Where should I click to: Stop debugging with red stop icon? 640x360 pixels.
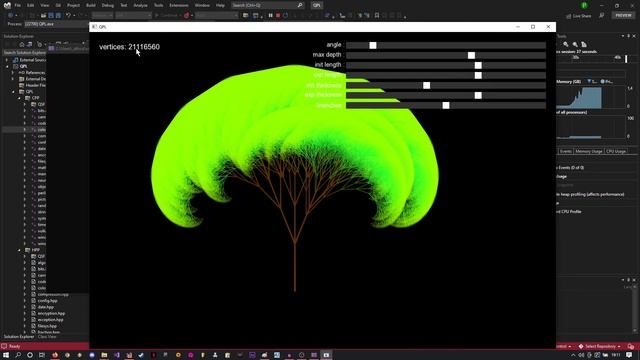(278, 16)
